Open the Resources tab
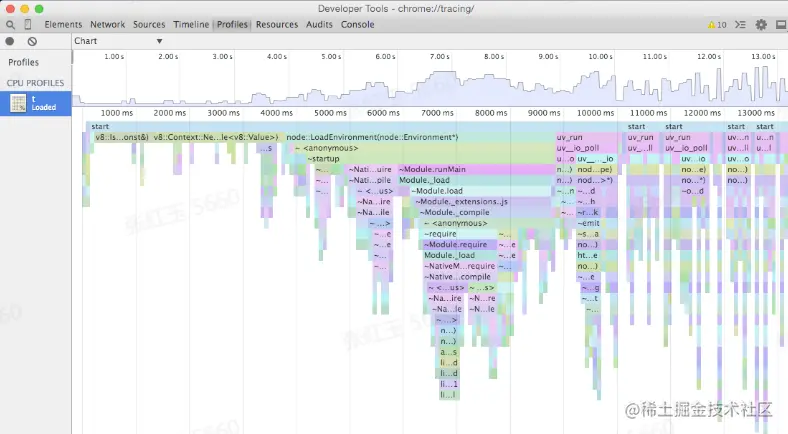Screen dimensions: 788x434 click(x=277, y=25)
